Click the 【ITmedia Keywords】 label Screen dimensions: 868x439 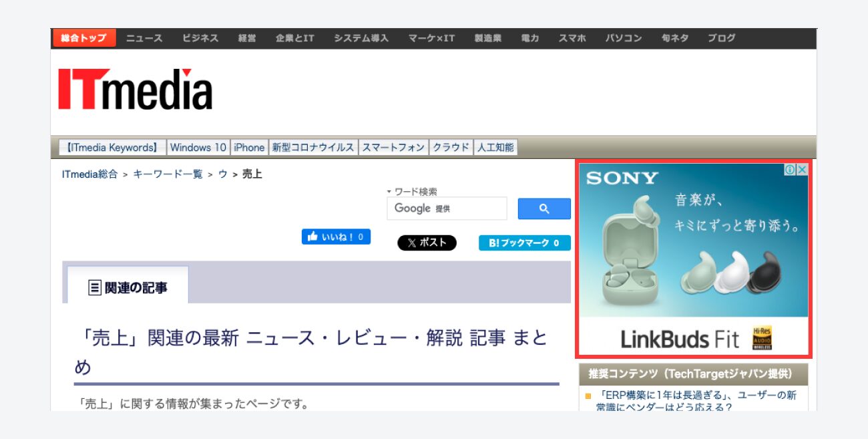coord(112,148)
